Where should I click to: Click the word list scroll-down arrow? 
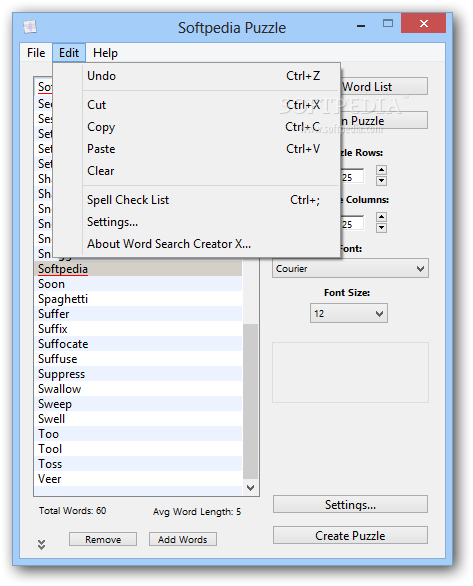(x=251, y=487)
